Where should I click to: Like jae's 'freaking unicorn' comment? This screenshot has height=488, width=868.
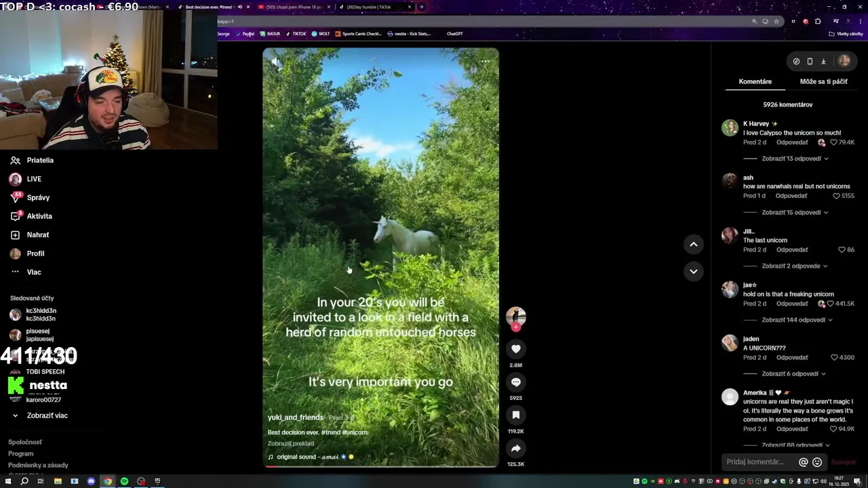[830, 304]
